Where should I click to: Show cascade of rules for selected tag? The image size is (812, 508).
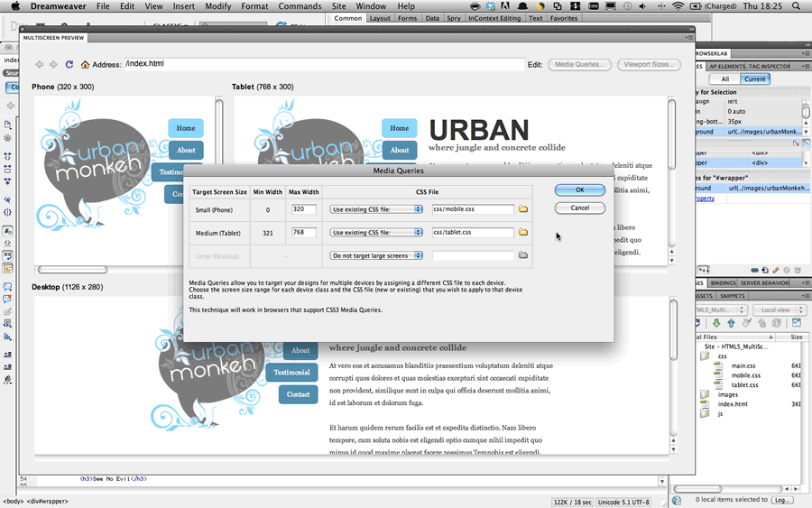(x=806, y=143)
